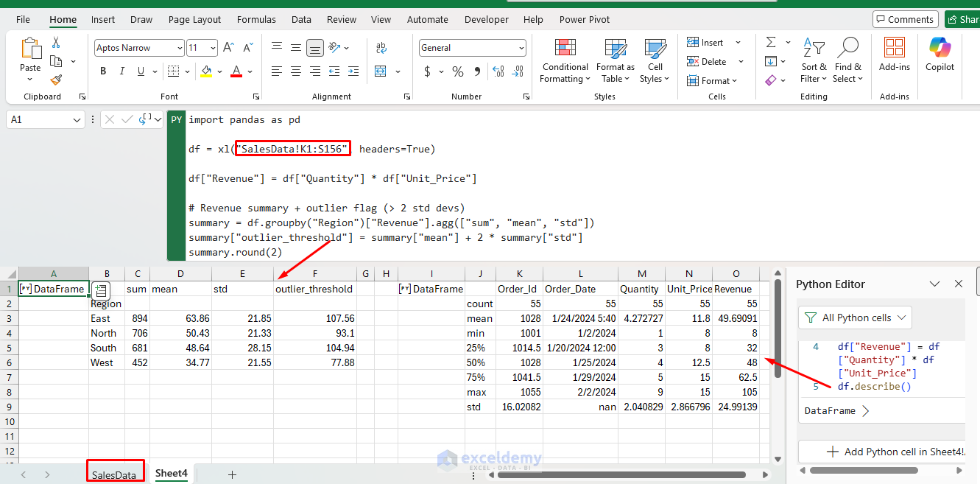The width and height of the screenshot is (980, 484).
Task: Click the Fill down icon in Editing
Action: click(771, 61)
